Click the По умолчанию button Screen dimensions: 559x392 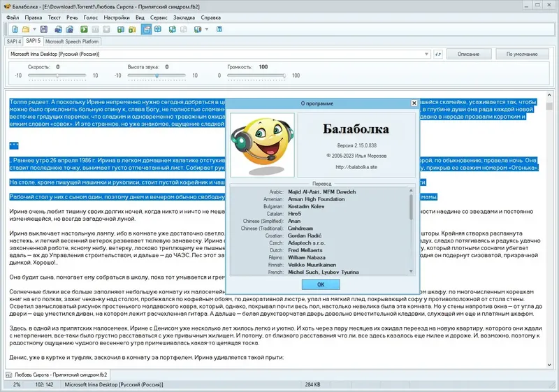coord(522,55)
